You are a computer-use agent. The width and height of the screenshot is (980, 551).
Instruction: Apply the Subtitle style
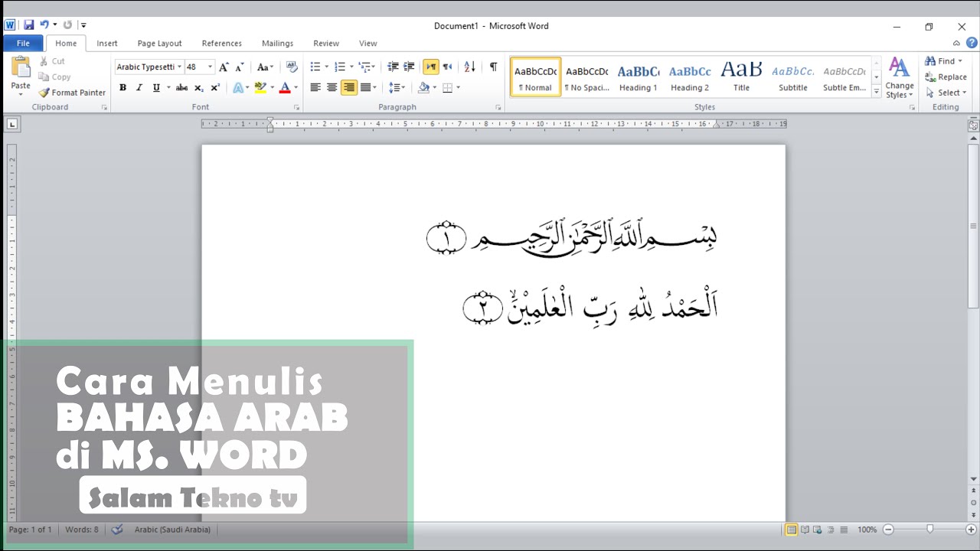793,77
